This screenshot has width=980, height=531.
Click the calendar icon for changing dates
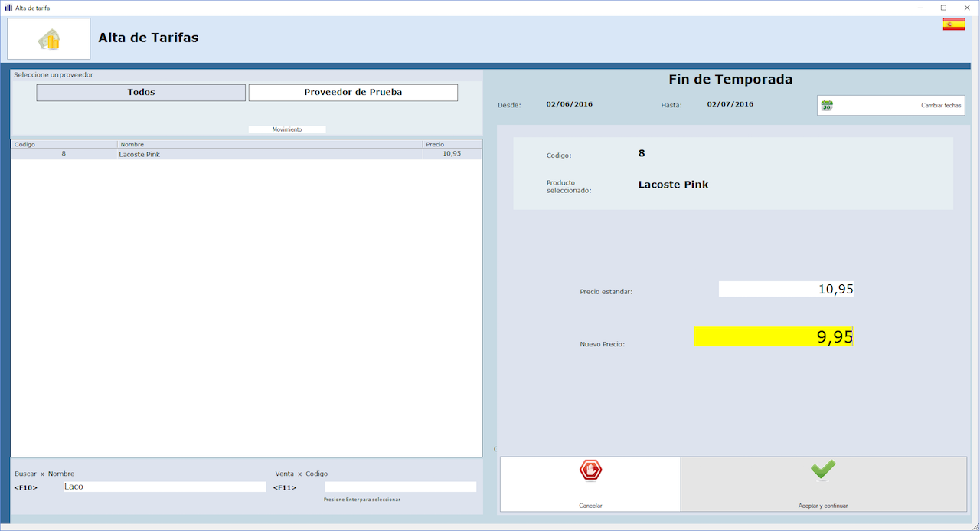tap(826, 105)
